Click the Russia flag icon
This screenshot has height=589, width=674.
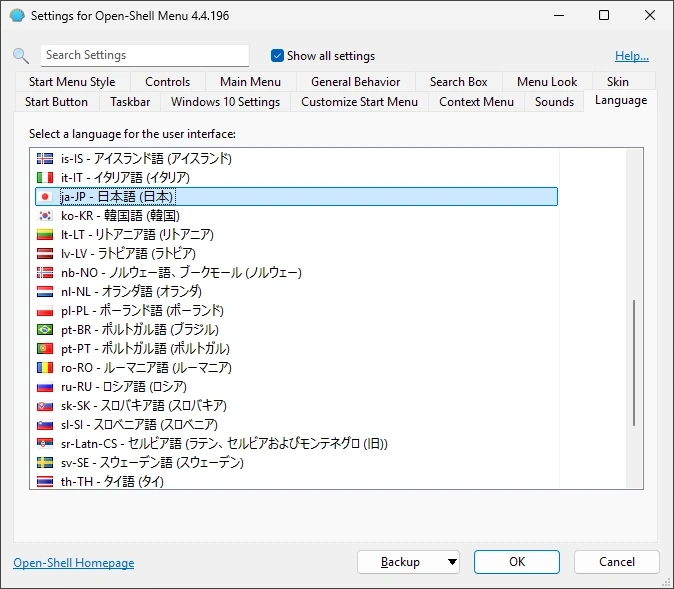click(x=45, y=387)
